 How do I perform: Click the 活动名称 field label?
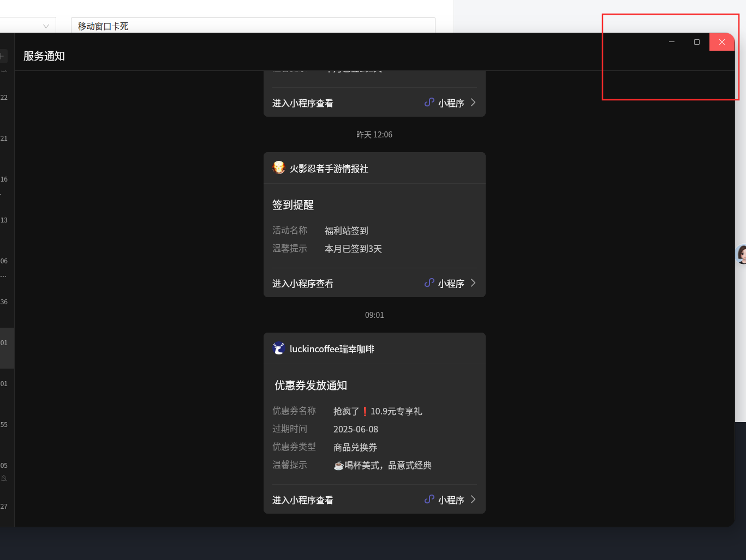point(290,230)
